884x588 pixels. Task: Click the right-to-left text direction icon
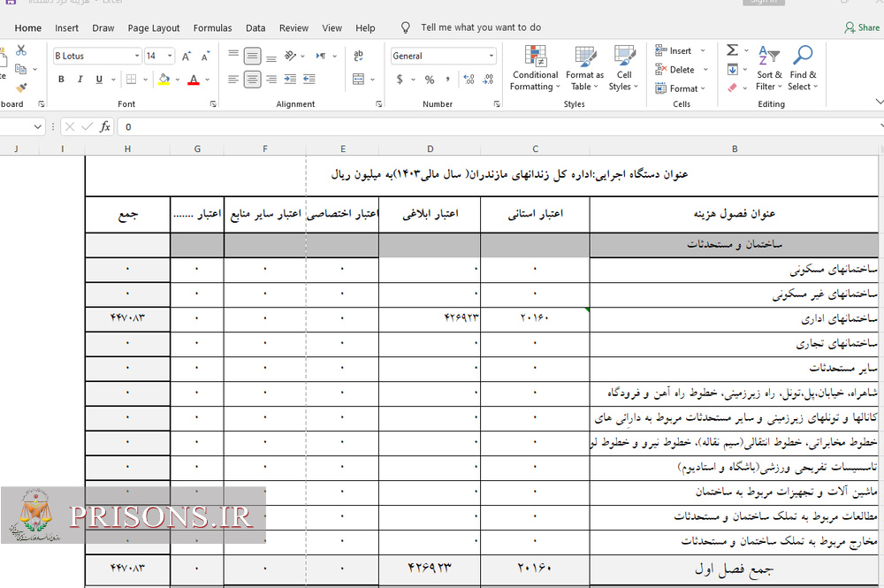pyautogui.click(x=321, y=55)
